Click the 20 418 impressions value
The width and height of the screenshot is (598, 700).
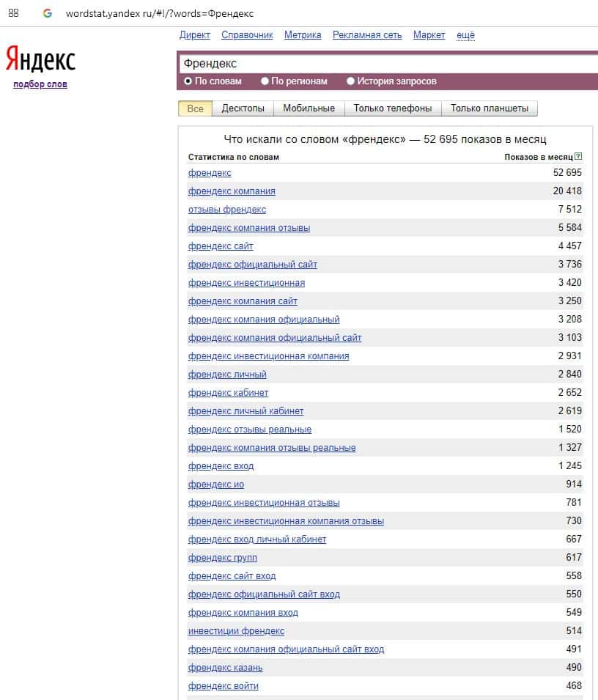[567, 191]
